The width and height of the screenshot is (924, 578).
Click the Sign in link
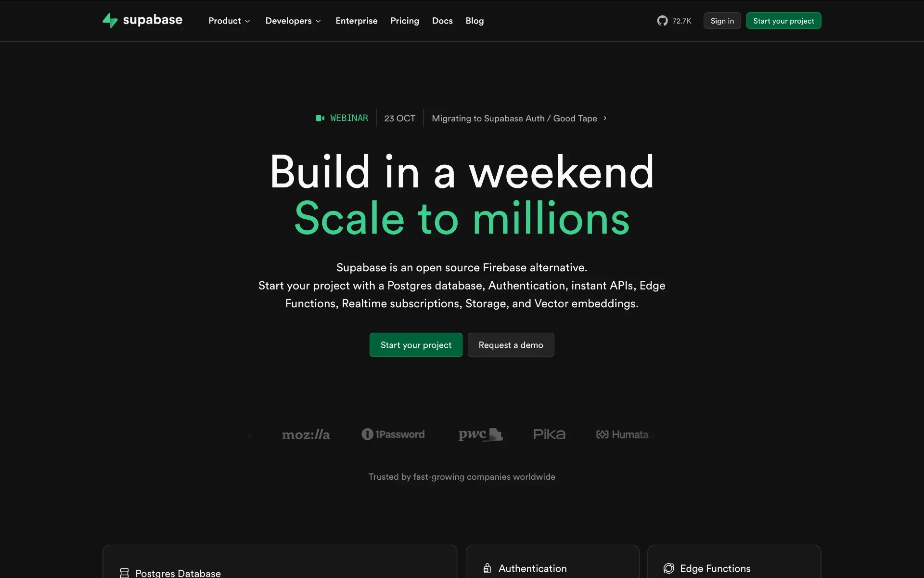click(x=722, y=20)
